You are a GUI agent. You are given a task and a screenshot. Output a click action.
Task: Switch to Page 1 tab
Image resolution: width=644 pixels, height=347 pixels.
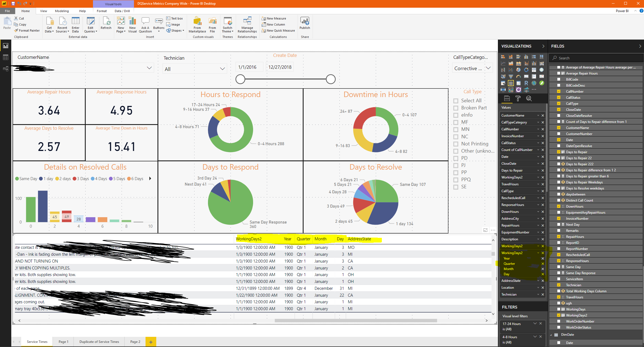(x=63, y=342)
